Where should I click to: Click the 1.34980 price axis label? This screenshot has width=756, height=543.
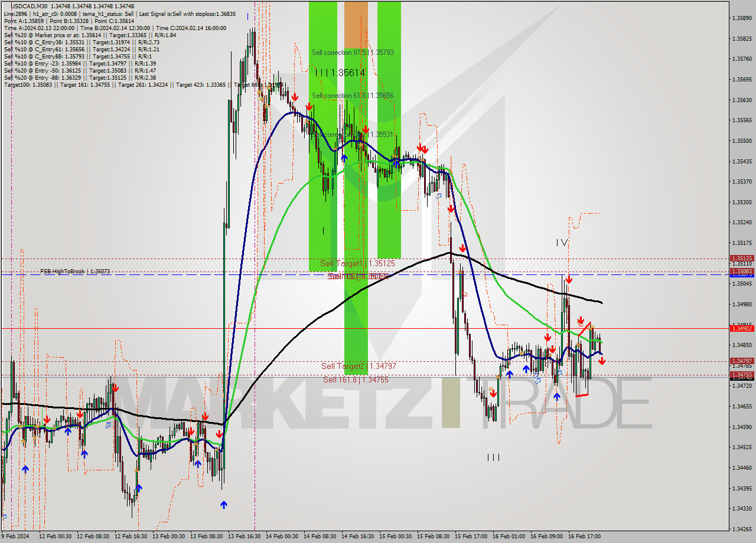pos(742,304)
